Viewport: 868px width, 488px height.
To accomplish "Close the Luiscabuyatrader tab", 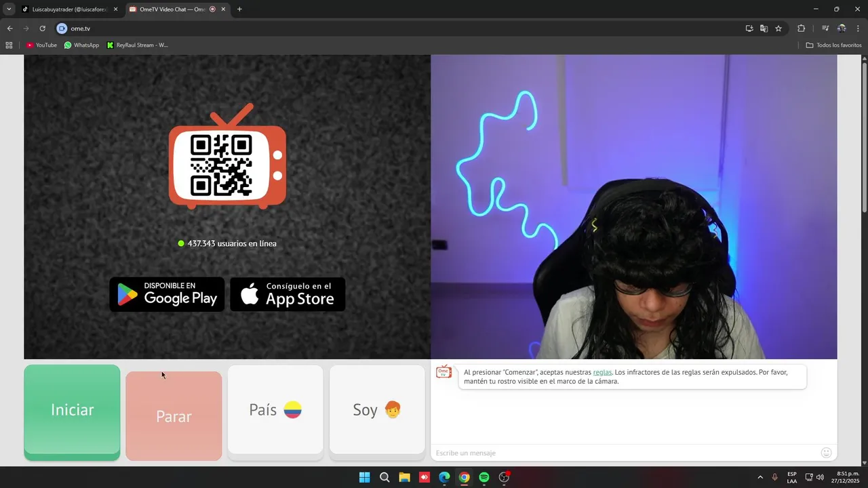I will [115, 9].
